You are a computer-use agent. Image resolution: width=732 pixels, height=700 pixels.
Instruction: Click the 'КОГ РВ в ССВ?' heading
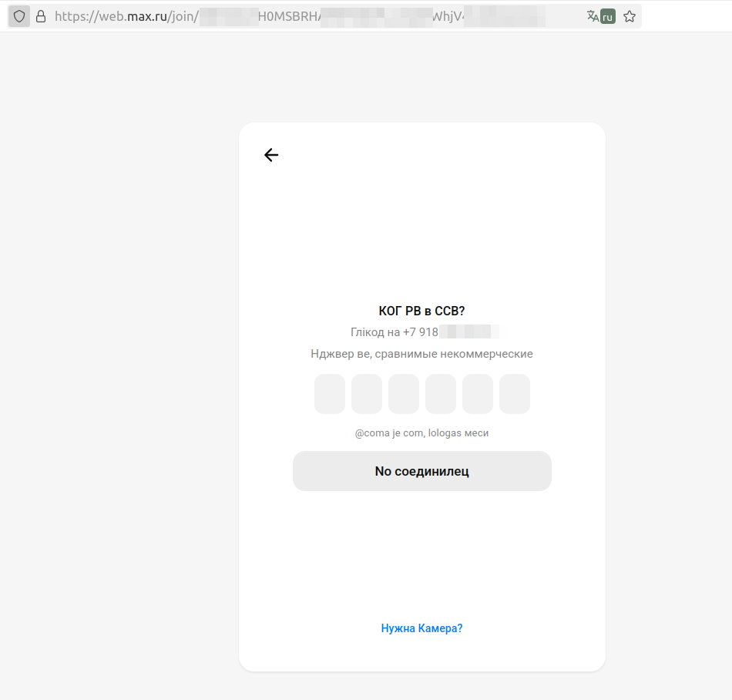coord(421,311)
